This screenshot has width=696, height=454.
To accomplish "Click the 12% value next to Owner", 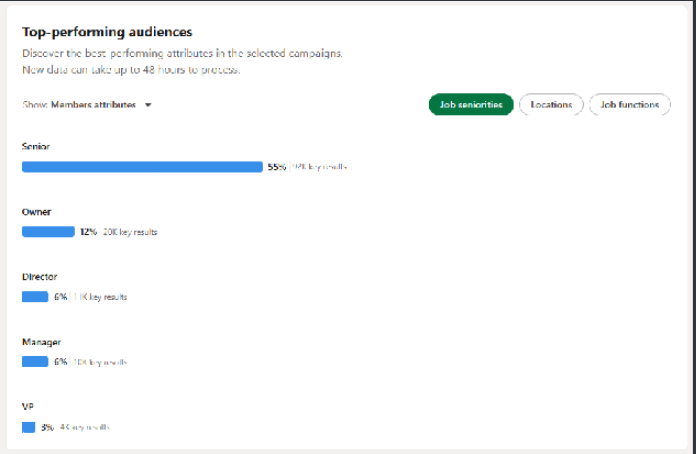I will [88, 232].
